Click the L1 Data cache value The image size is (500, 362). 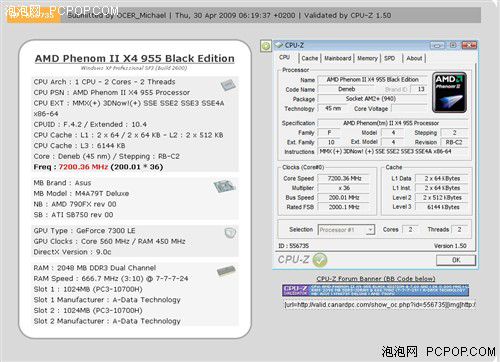[442, 178]
